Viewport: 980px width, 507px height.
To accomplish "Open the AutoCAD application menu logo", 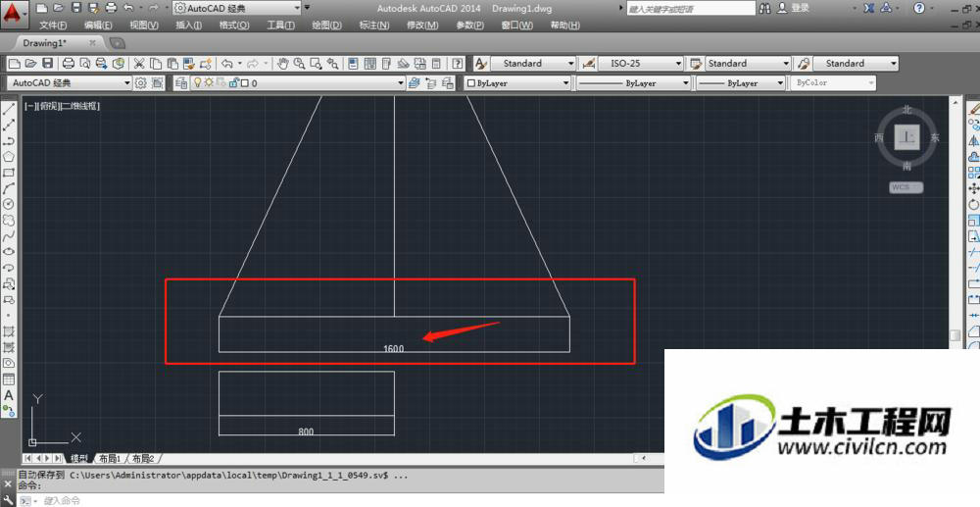I will [15, 13].
